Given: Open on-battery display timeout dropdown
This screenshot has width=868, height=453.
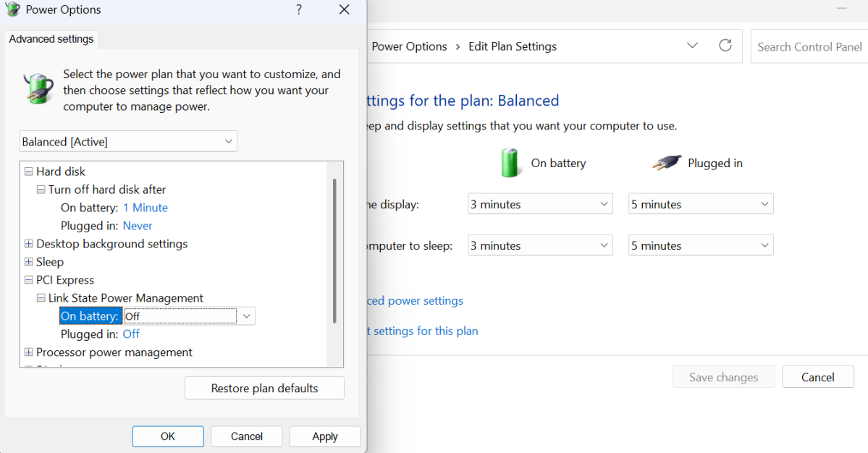Looking at the screenshot, I should coord(540,204).
